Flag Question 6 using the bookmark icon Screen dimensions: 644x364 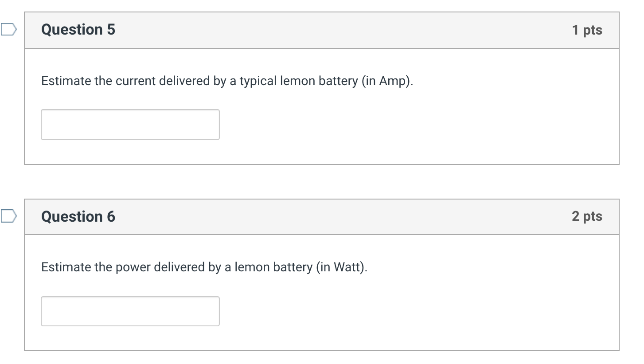point(8,216)
